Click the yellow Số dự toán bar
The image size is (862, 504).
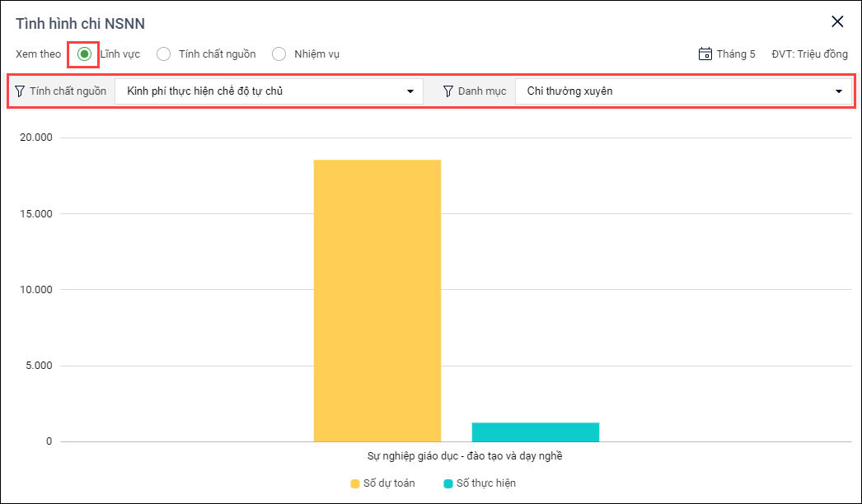tap(377, 301)
